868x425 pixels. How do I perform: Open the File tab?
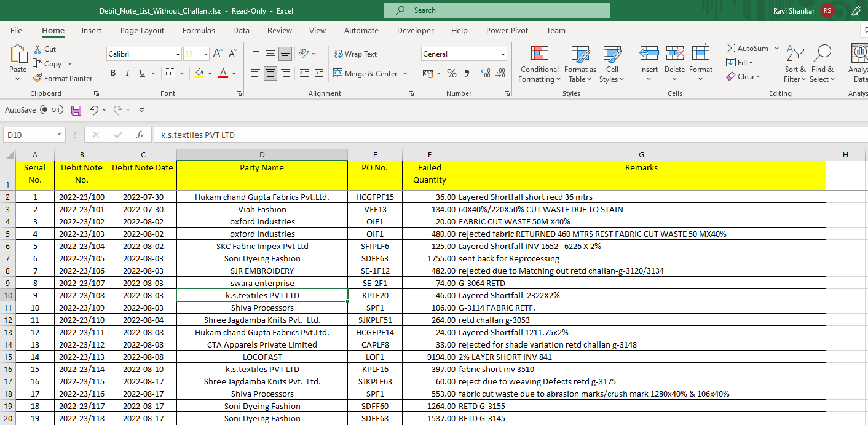[x=17, y=30]
